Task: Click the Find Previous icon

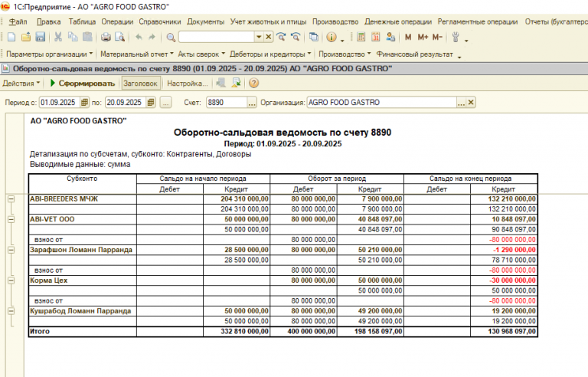Action: click(296, 37)
